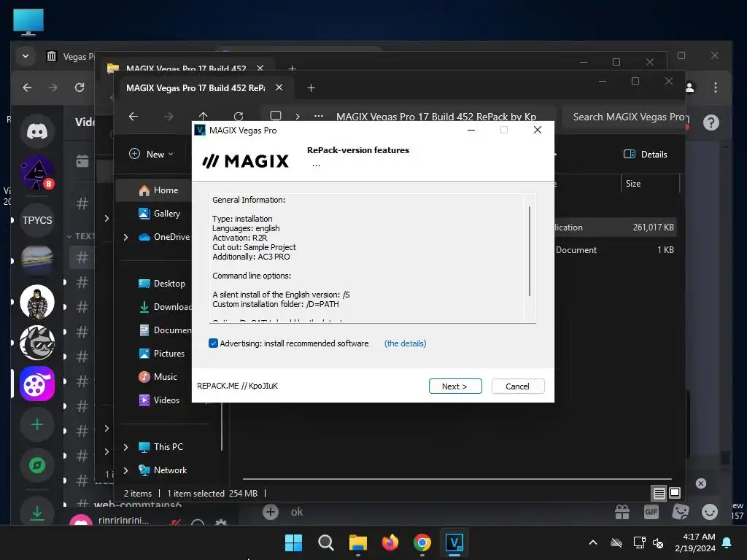Click Next in the MAGIX installer
This screenshot has height=560, width=747.
(455, 386)
